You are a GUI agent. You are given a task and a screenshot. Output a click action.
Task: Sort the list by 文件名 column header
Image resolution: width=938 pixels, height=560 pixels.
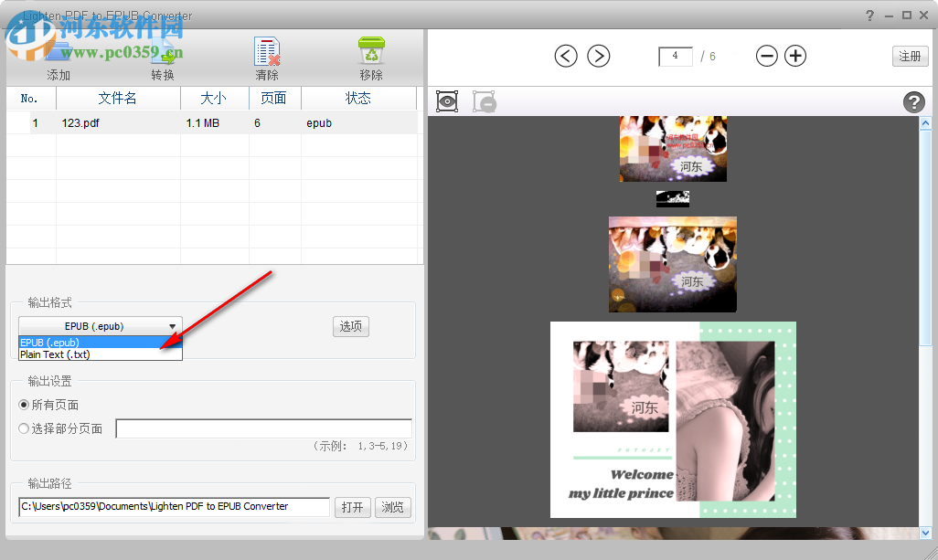[117, 98]
